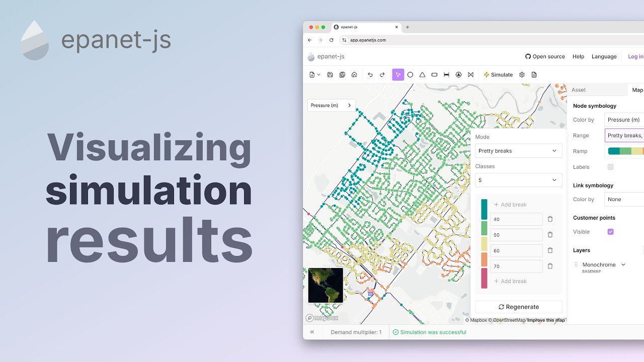Open the Ramp color gradient selector
The width and height of the screenshot is (644, 362).
[625, 151]
